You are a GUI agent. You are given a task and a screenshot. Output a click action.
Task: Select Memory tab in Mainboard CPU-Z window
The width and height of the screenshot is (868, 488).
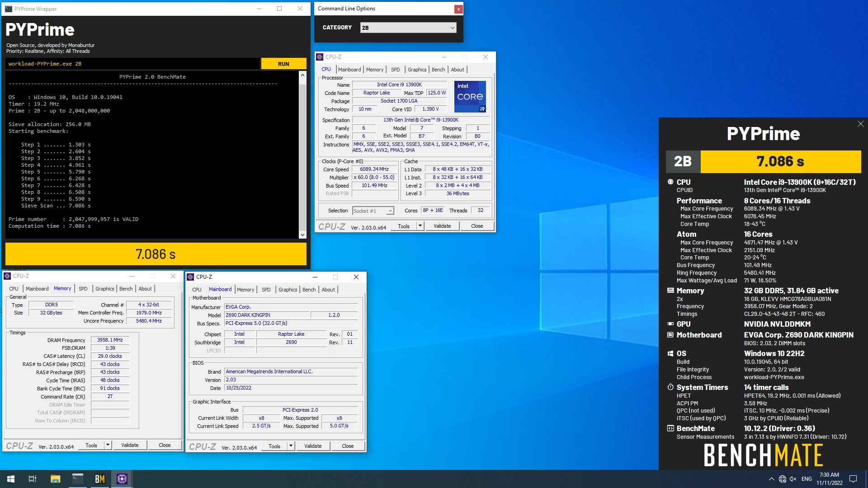click(x=245, y=290)
